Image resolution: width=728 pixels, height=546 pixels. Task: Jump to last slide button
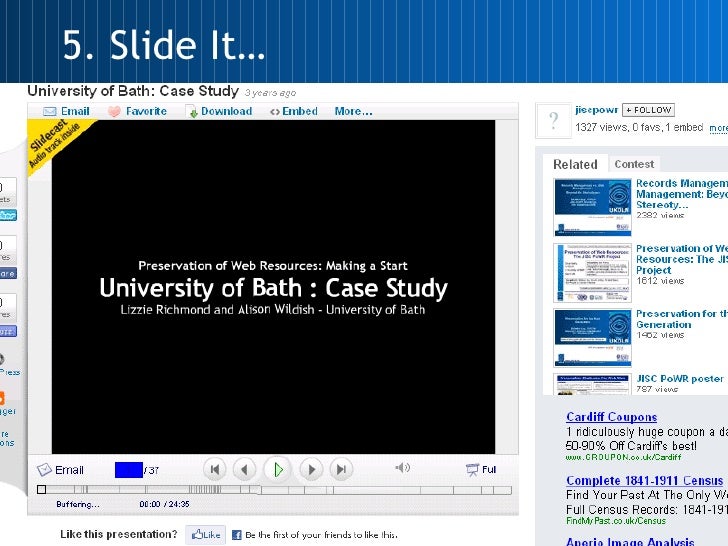[x=341, y=469]
